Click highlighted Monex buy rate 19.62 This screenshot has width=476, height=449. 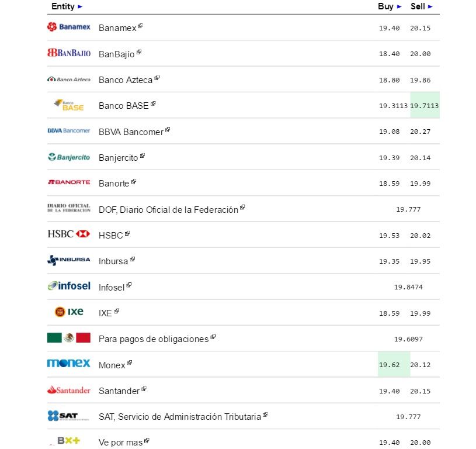point(390,365)
